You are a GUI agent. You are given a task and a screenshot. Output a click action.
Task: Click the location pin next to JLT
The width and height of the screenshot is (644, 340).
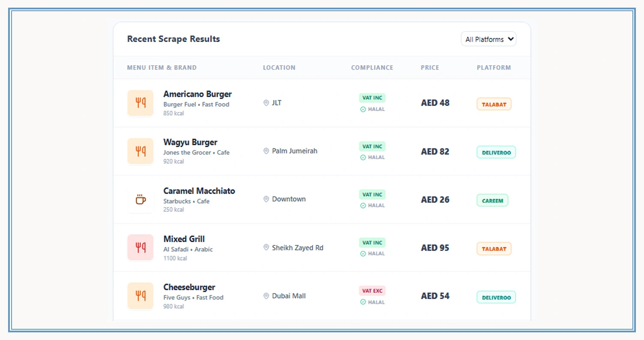coord(266,103)
